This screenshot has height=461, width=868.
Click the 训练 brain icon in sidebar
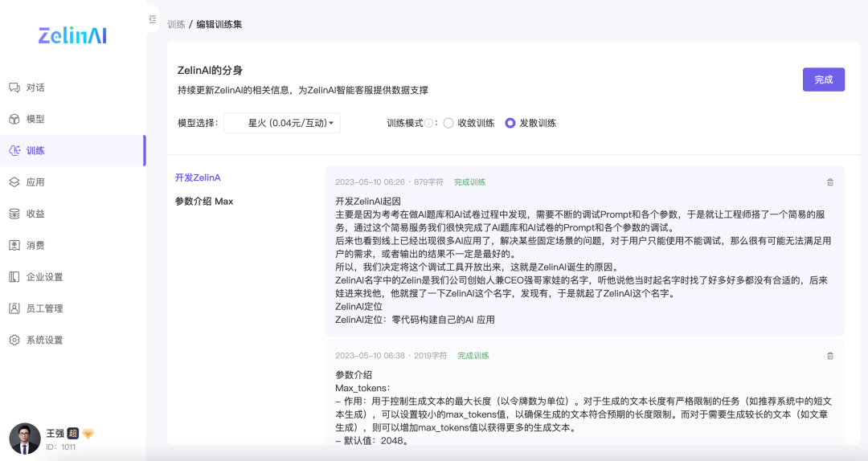pyautogui.click(x=14, y=150)
